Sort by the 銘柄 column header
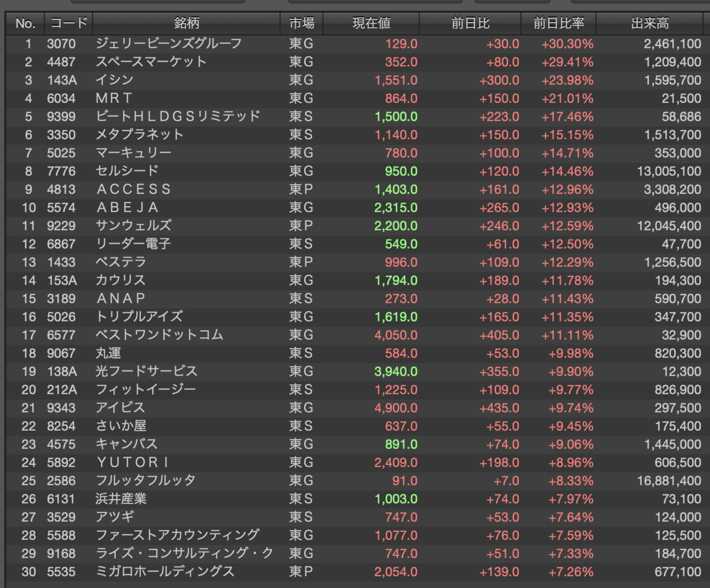The image size is (710, 588). 186,24
